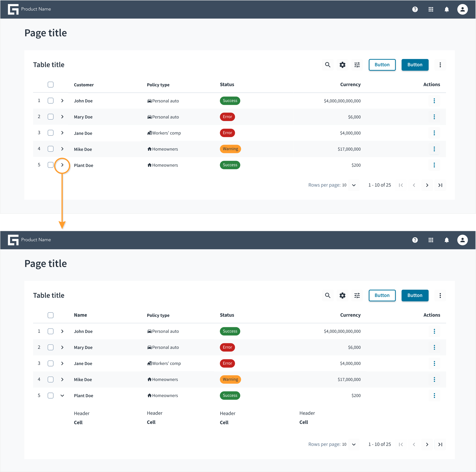
Task: Tick select-all checkbox above Customer column rows
Action: 51,85
